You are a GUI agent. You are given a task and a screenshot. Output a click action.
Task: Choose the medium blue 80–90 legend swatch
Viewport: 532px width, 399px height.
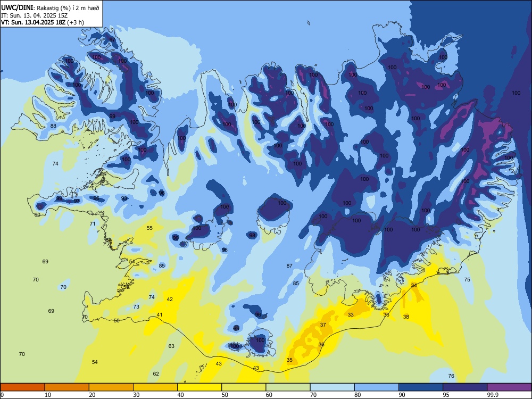point(376,387)
